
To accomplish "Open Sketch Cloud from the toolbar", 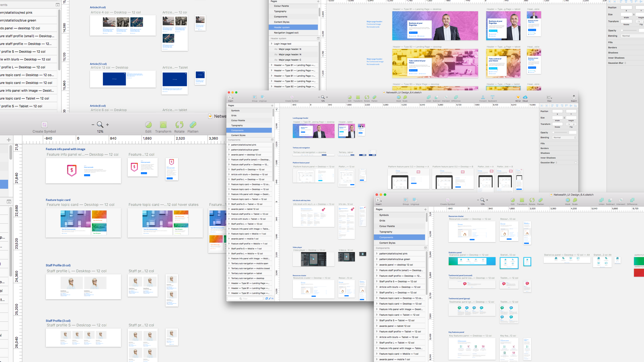I will (x=525, y=97).
